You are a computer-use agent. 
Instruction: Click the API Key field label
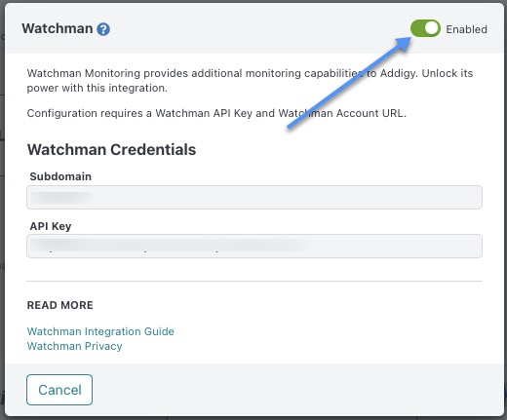(x=51, y=226)
